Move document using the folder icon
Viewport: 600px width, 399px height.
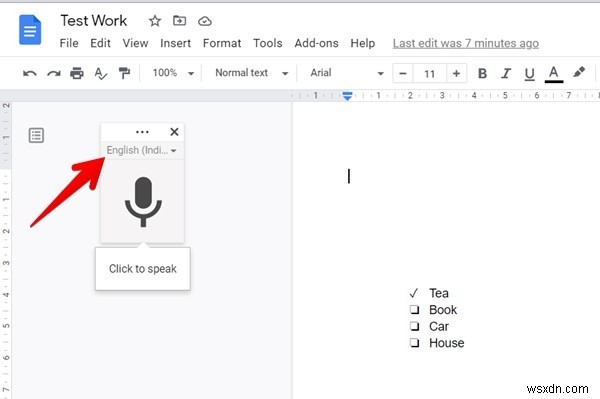179,20
